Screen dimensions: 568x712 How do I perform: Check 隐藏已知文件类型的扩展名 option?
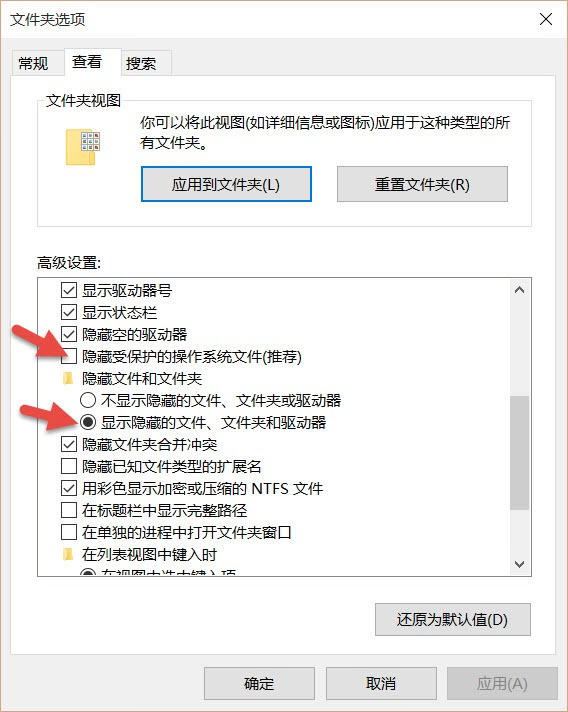pyautogui.click(x=69, y=466)
